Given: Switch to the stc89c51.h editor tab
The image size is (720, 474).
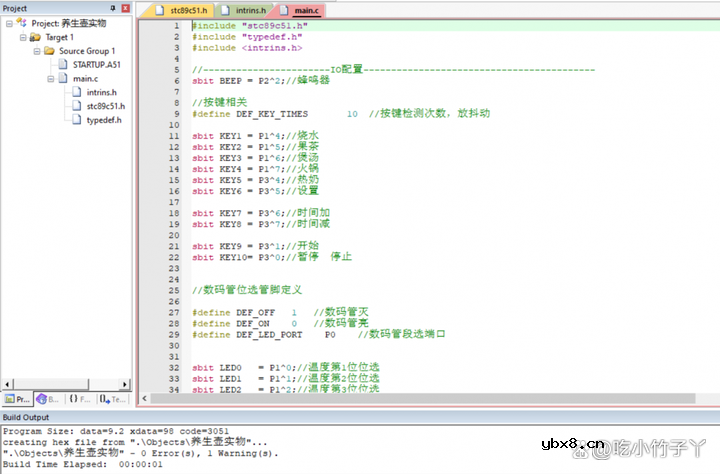Looking at the screenshot, I should [182, 10].
